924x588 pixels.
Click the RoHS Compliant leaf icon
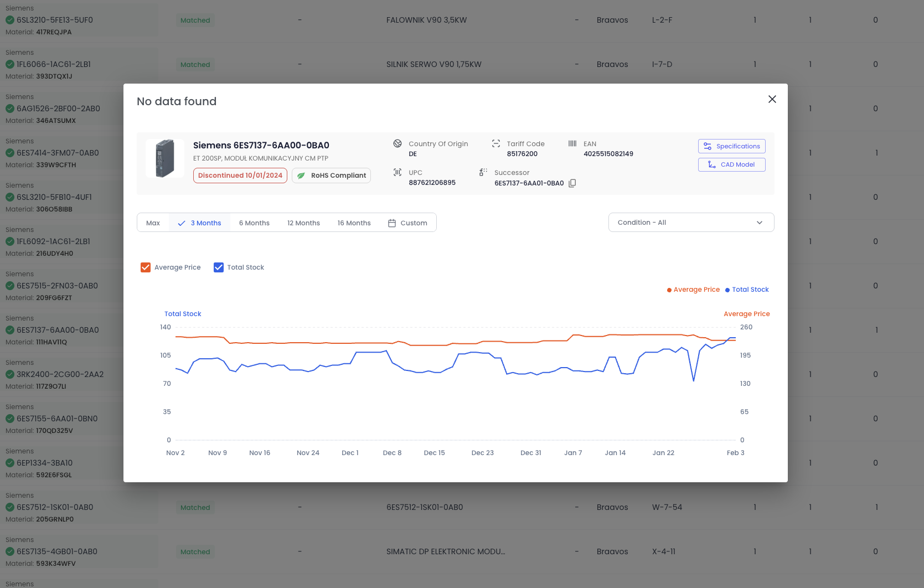(x=301, y=176)
